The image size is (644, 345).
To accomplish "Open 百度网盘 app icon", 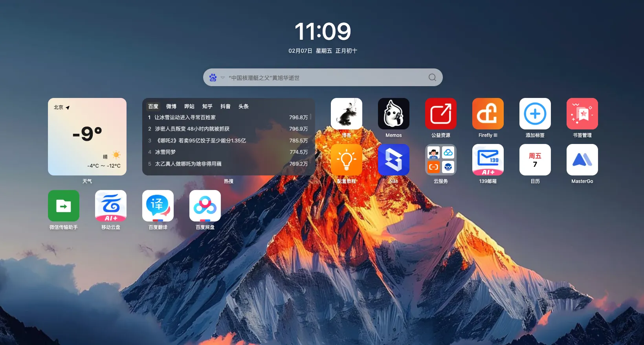I will (x=205, y=206).
